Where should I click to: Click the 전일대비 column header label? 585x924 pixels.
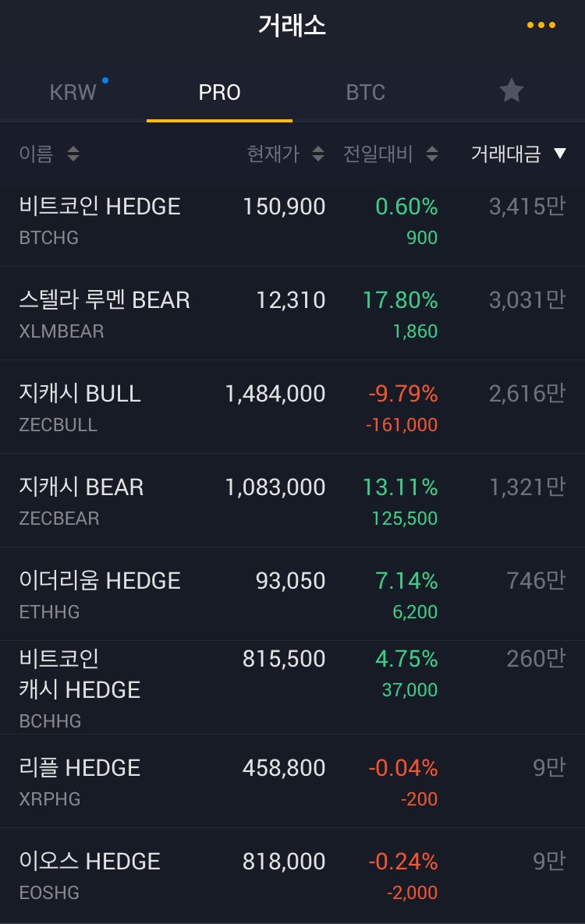tap(378, 154)
